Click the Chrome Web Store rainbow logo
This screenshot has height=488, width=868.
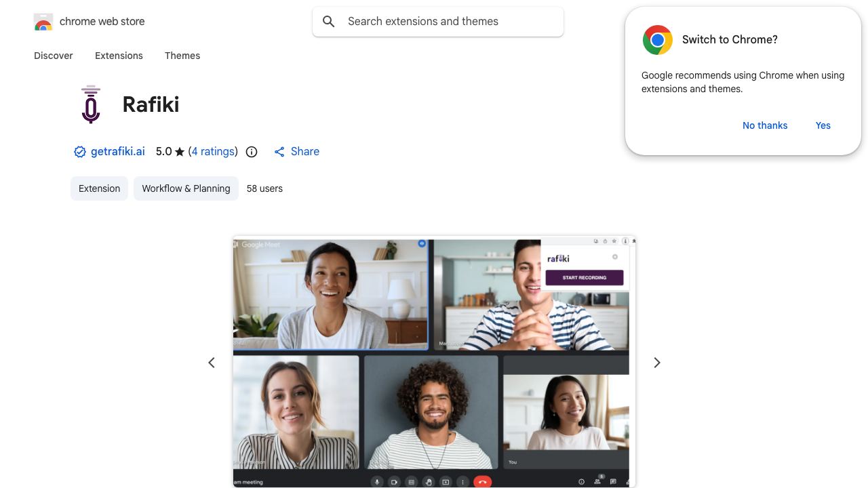[x=43, y=22]
